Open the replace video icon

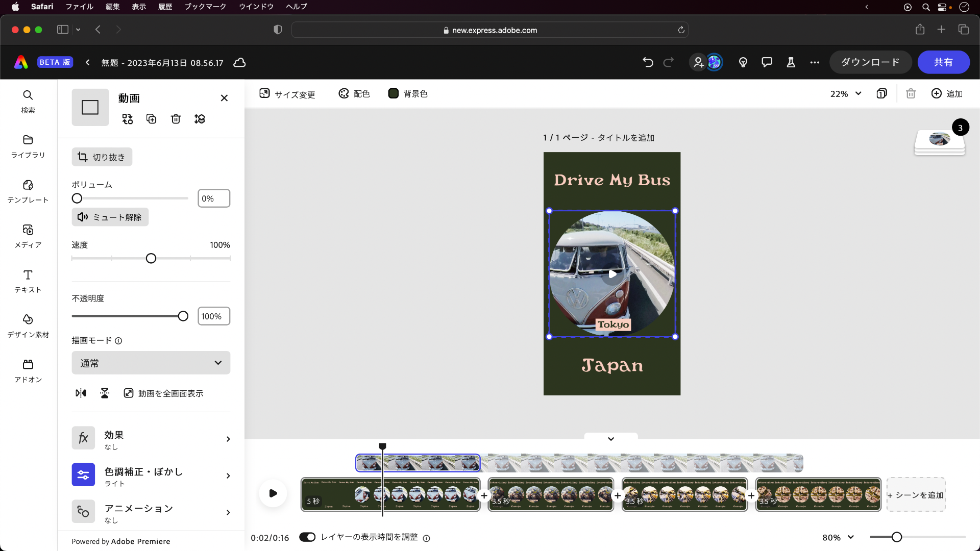click(x=127, y=118)
